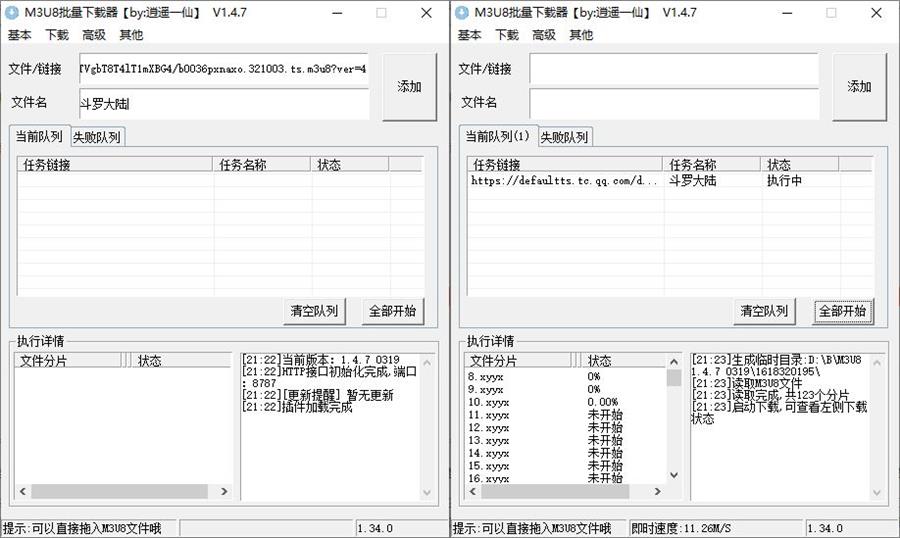Image resolution: width=900 pixels, height=538 pixels.
Task: Click left arrow of left window horizontal scrollbar
Action: 22,492
